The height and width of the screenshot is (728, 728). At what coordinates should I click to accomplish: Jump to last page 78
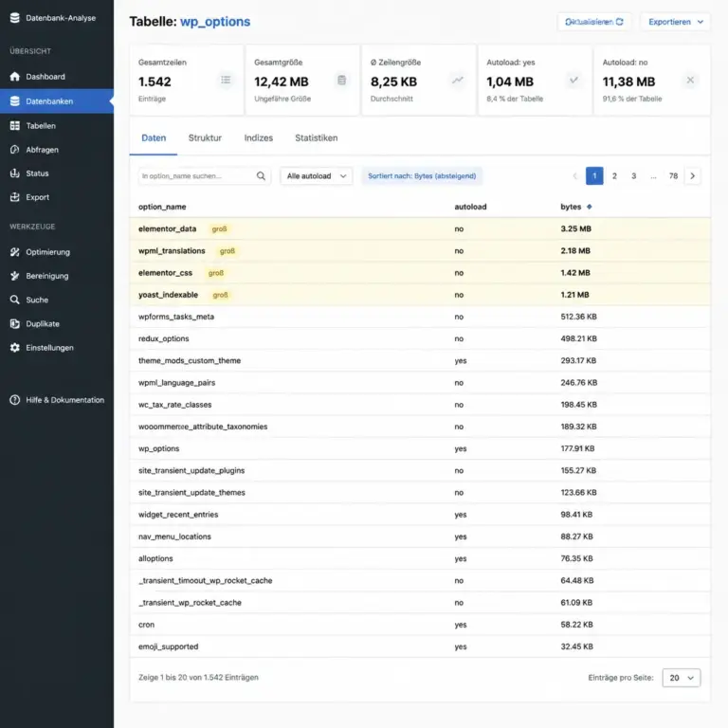coord(673,176)
